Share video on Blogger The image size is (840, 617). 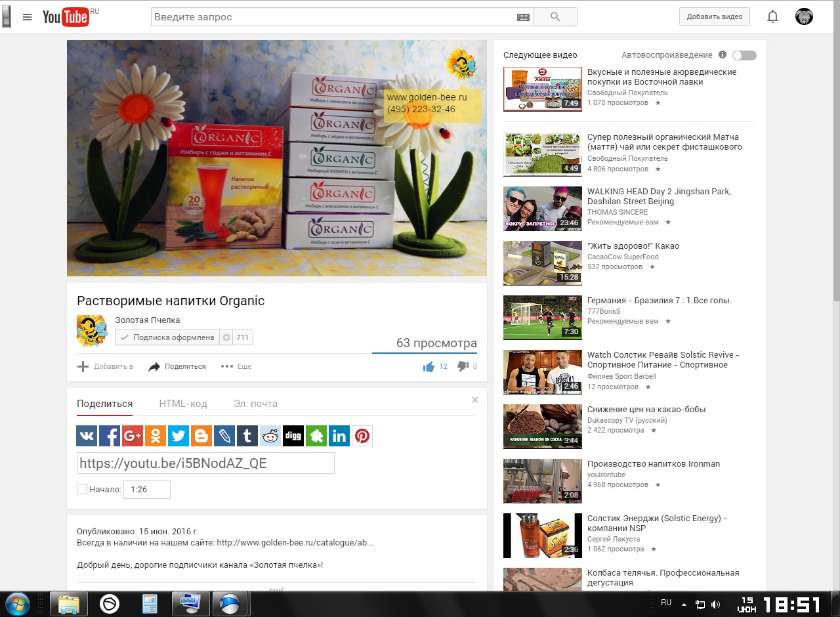tap(201, 436)
